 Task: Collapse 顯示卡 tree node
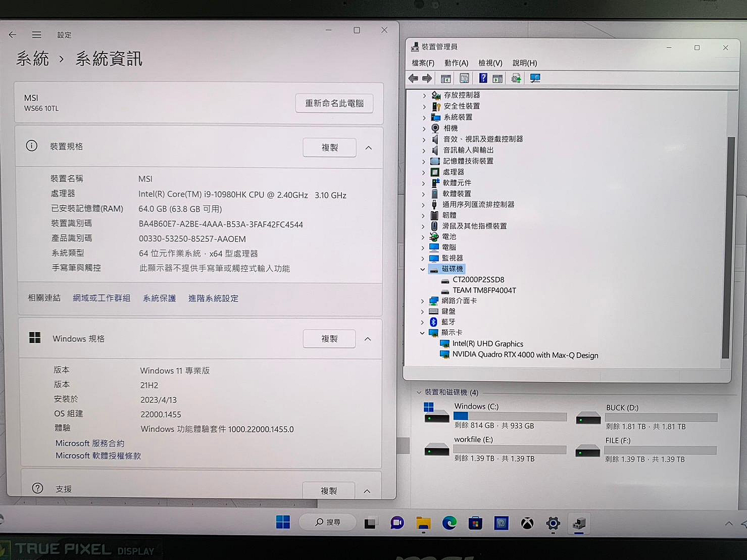point(422,333)
